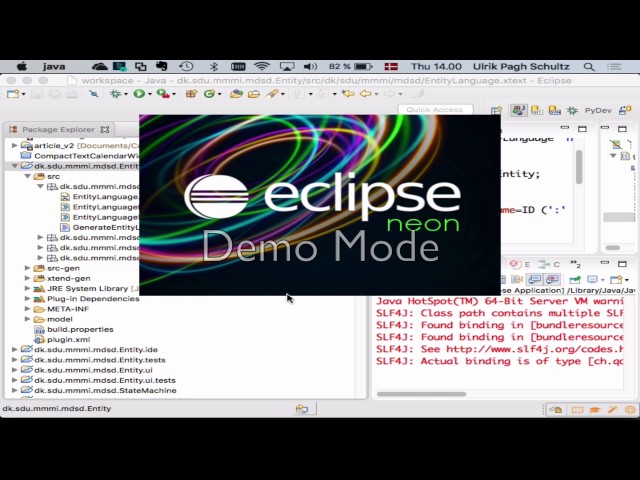Open the java application menu
640x480 pixels.
54,67
